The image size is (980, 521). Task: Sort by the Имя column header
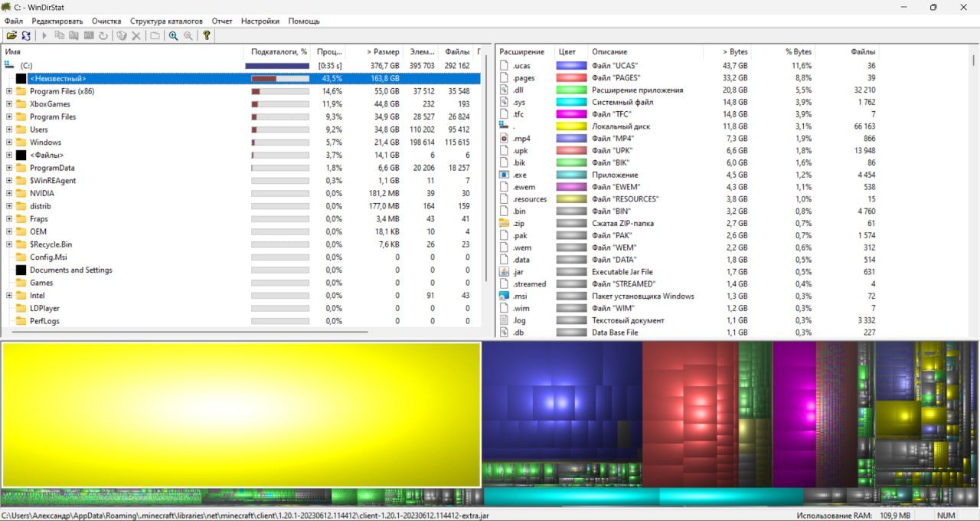pos(122,52)
